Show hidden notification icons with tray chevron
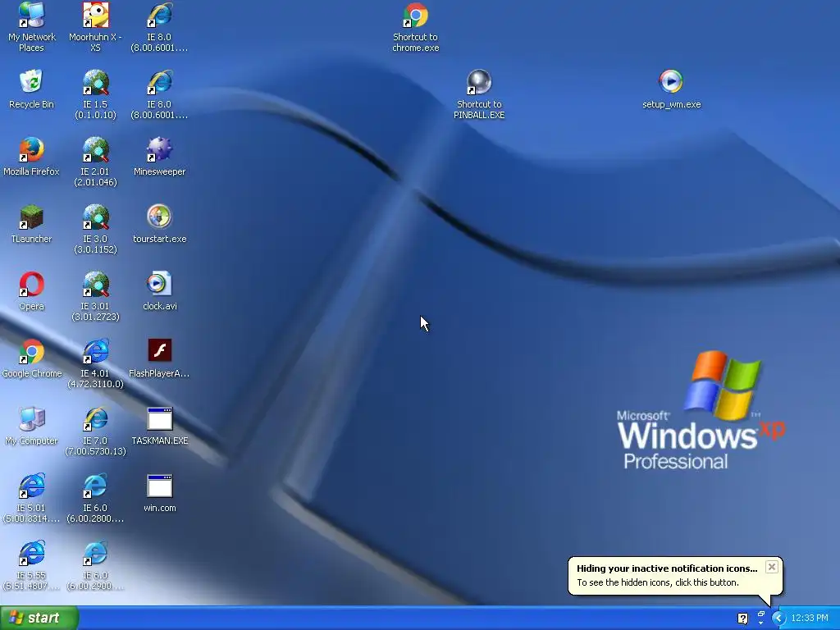 pos(778,619)
